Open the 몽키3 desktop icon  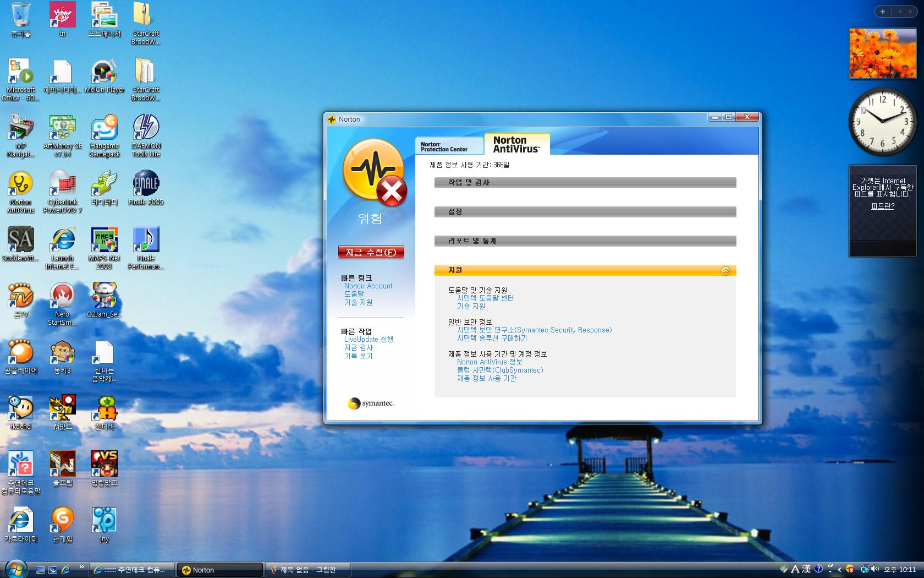(63, 357)
